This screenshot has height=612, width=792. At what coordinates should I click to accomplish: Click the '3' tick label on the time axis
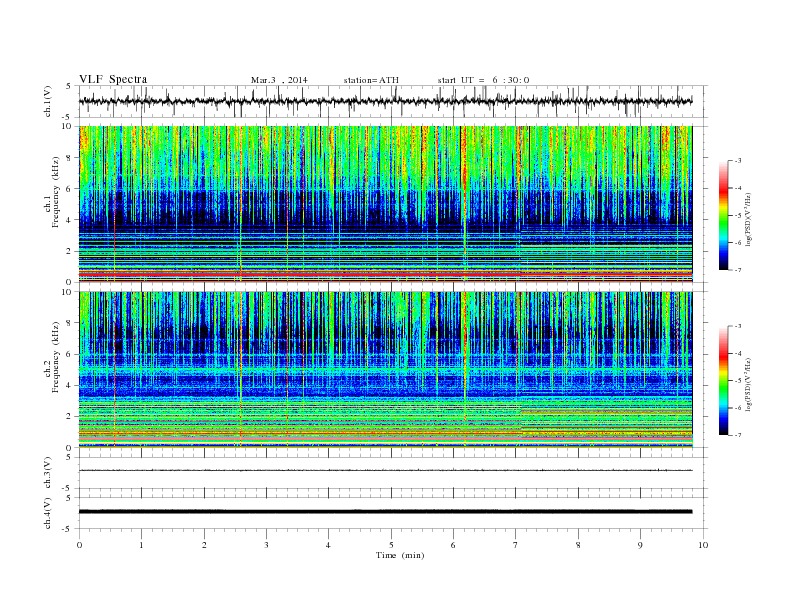click(267, 545)
